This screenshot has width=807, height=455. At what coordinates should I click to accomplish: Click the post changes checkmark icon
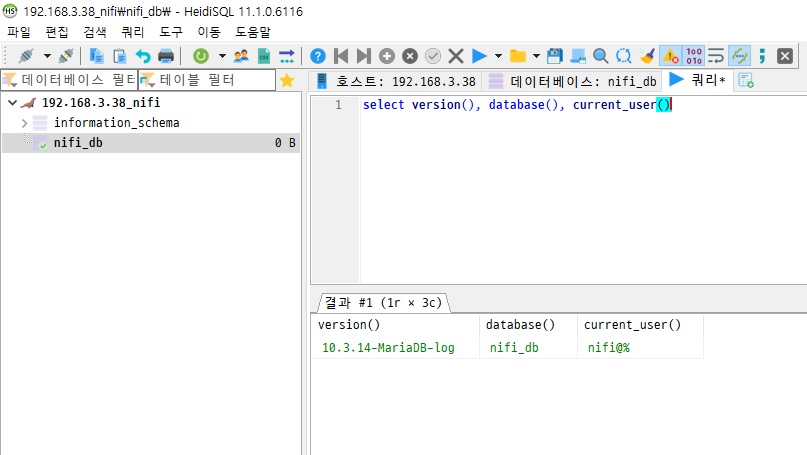point(433,56)
